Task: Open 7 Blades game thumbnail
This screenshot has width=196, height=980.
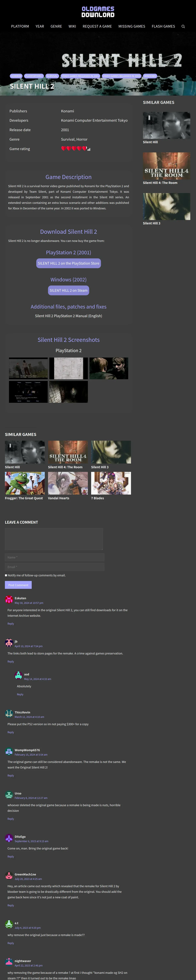Action: click(x=111, y=483)
